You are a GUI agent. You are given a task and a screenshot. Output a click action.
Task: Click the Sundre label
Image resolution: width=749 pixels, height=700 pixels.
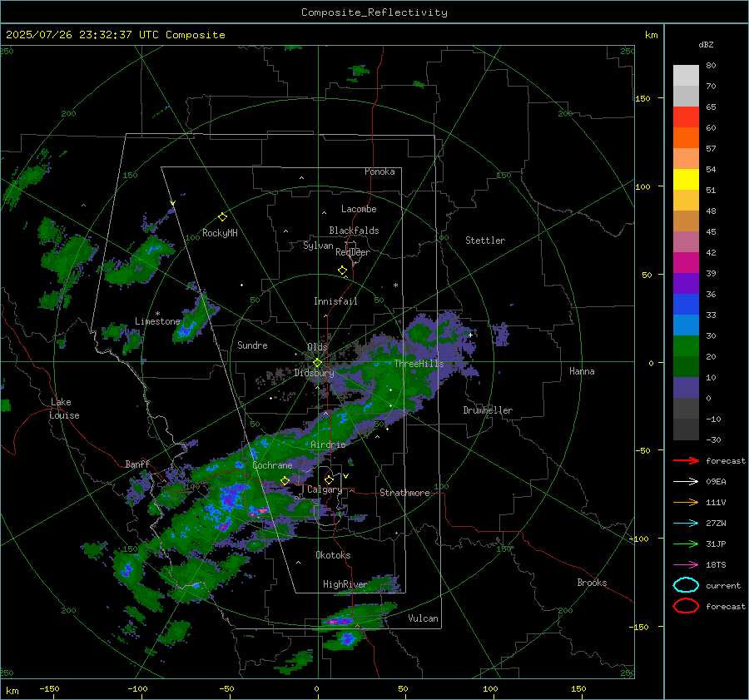(x=252, y=345)
